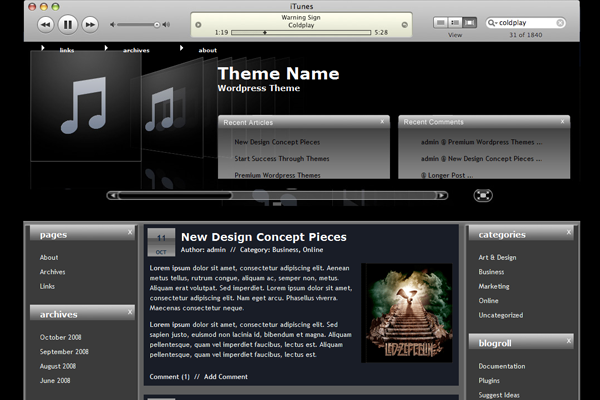Open Online category in sidebar

click(x=488, y=301)
